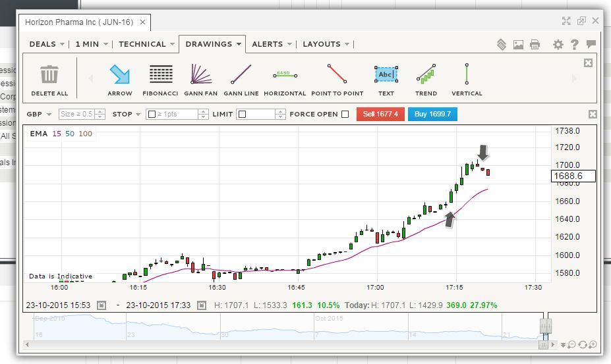Viewport: 611px width, 364px height.
Task: Open the Alerts menu
Action: tap(272, 44)
